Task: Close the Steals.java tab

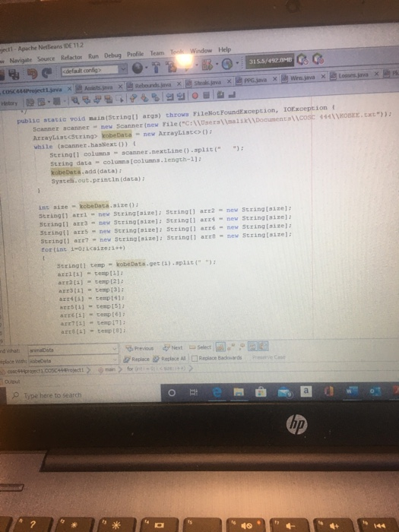Action: click(x=229, y=81)
